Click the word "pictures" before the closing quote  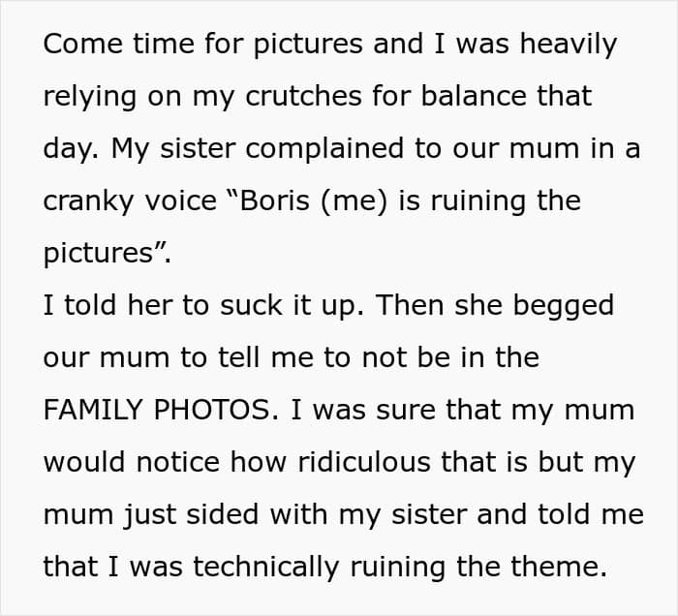(x=98, y=254)
